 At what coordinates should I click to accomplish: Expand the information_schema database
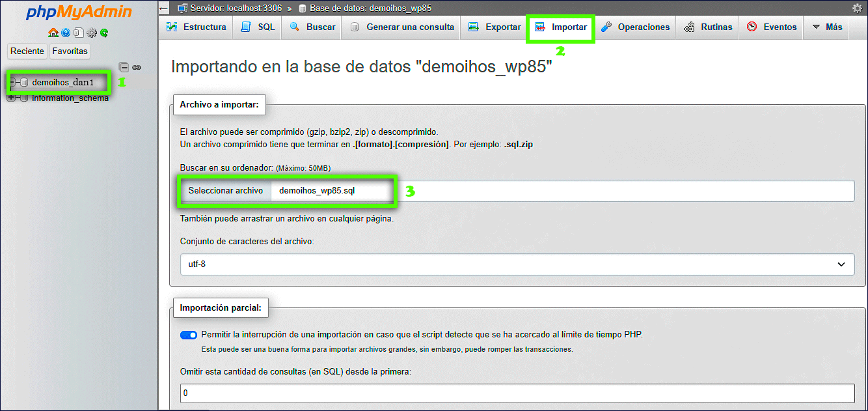pos(12,98)
